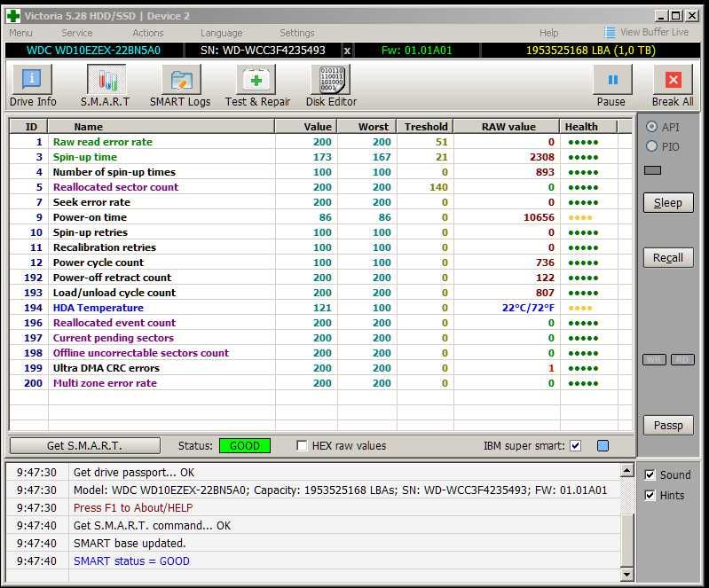This screenshot has width=709, height=588.
Task: Click the Treshold column header
Action: click(x=425, y=127)
